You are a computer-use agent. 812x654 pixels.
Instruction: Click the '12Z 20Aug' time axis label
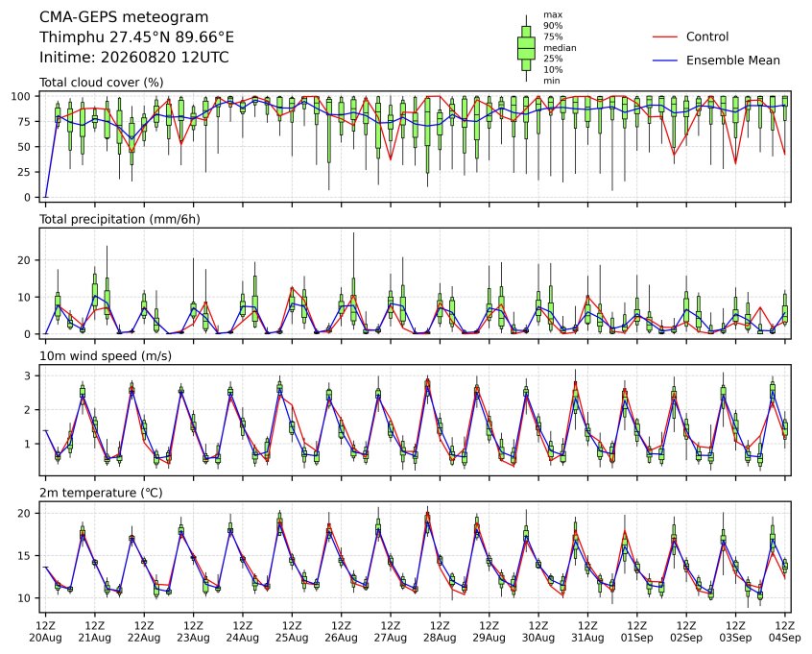point(45,632)
